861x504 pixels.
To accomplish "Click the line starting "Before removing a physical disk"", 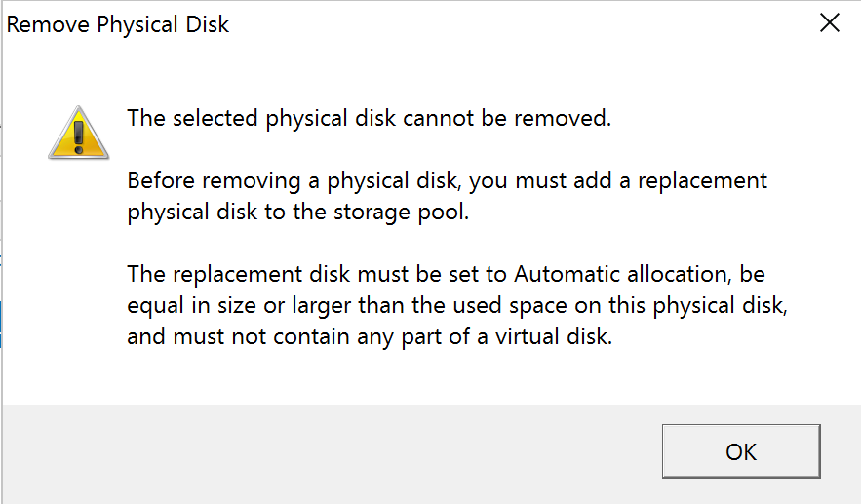I will [x=447, y=181].
